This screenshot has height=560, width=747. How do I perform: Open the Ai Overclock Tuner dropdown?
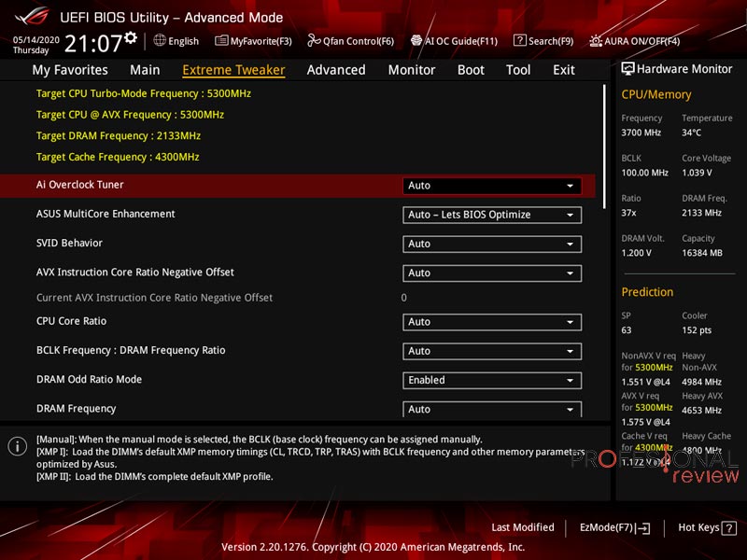point(492,186)
